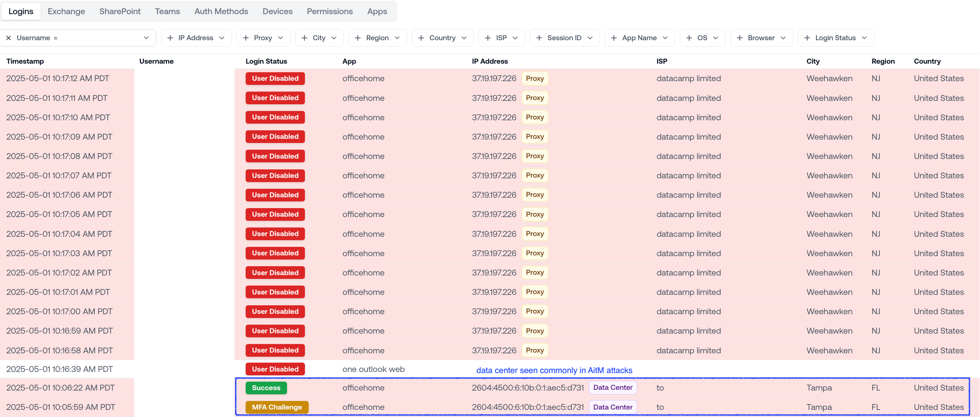980x417 pixels.
Task: Open the Teams tab
Action: [167, 12]
